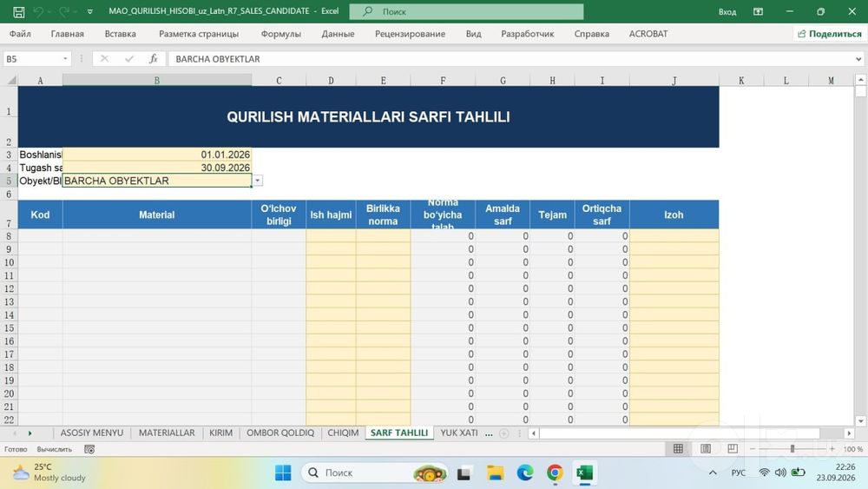This screenshot has width=868, height=489.
Task: Select the start date cell 01.01.2026
Action: click(156, 155)
